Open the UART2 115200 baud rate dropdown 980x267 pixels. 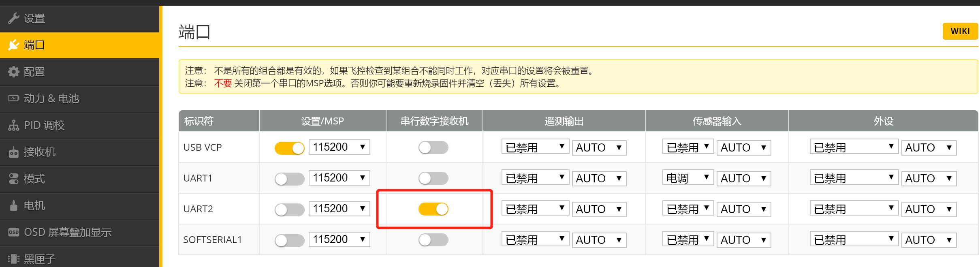click(x=339, y=209)
